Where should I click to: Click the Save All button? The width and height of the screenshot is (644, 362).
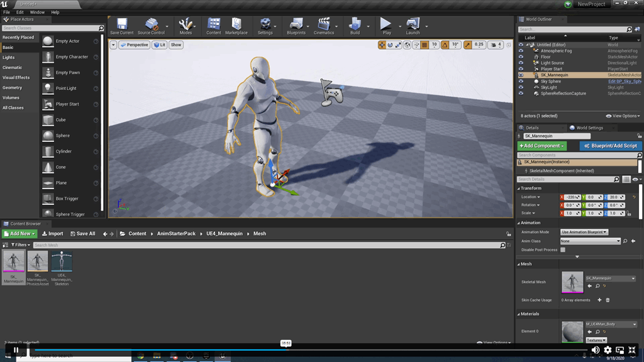point(82,234)
